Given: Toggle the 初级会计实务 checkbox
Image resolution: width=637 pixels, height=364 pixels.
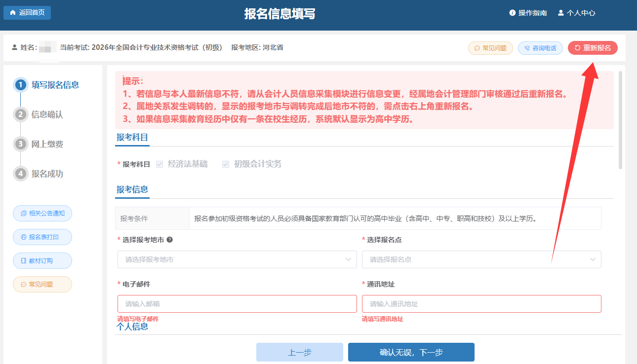Looking at the screenshot, I should [226, 164].
